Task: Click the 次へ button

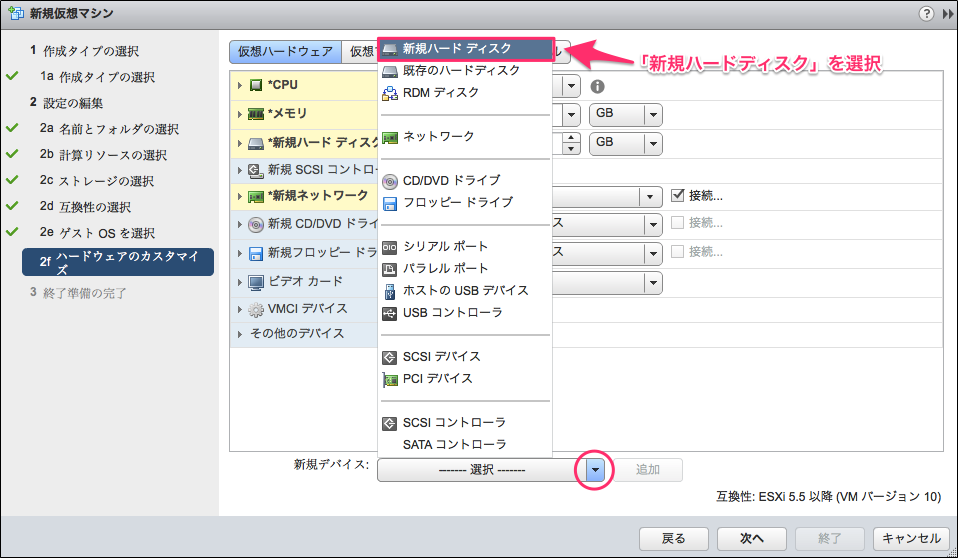Action: coord(751,538)
